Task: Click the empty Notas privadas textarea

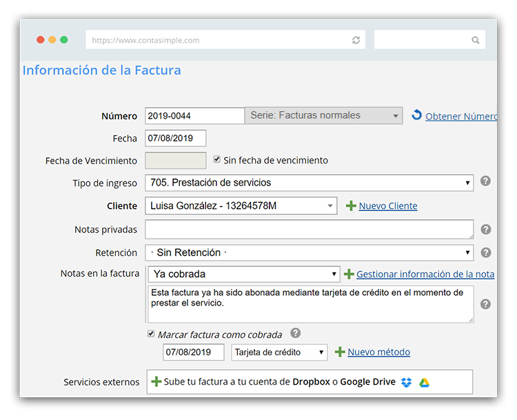Action: [x=310, y=229]
